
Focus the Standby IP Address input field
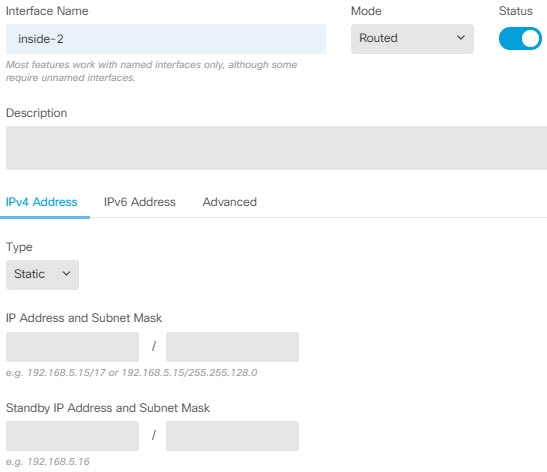tap(72, 436)
